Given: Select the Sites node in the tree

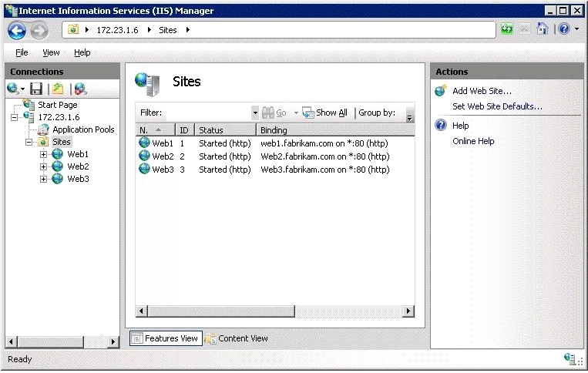Looking at the screenshot, I should (x=62, y=142).
